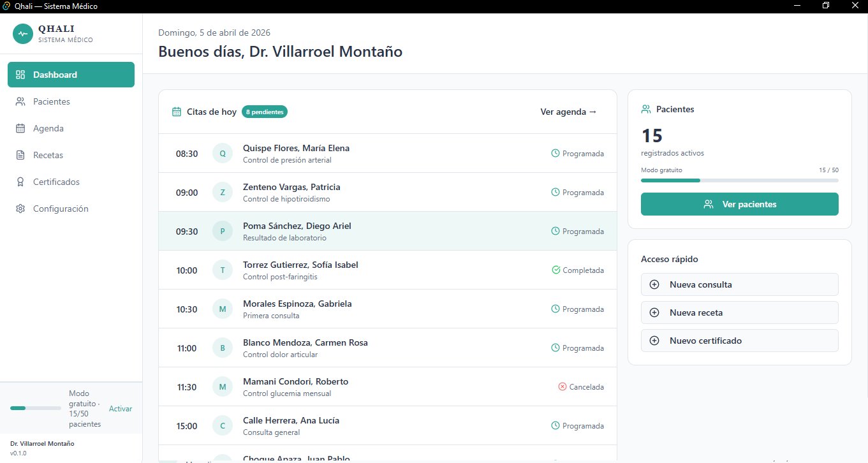Select Agenda in the sidebar menu
This screenshot has width=868, height=463.
[x=48, y=128]
